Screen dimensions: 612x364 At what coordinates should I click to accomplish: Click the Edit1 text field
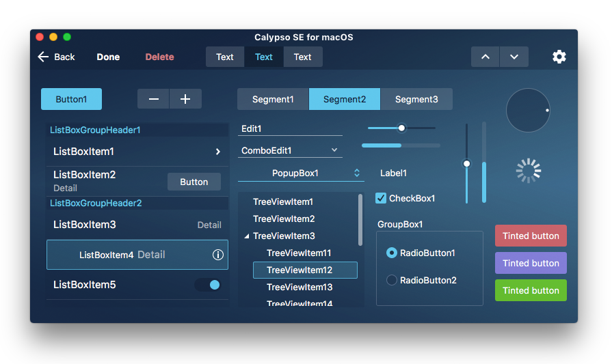click(x=290, y=128)
